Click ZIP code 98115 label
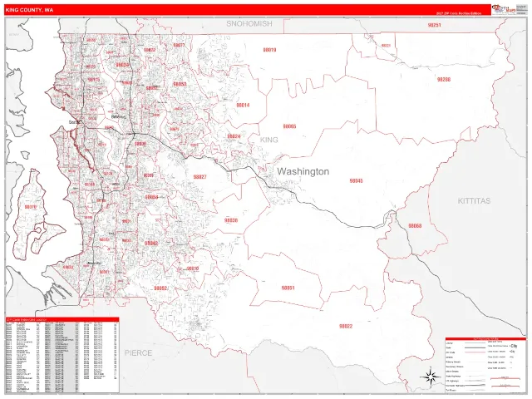This screenshot has height=399, width=532. 94,80
